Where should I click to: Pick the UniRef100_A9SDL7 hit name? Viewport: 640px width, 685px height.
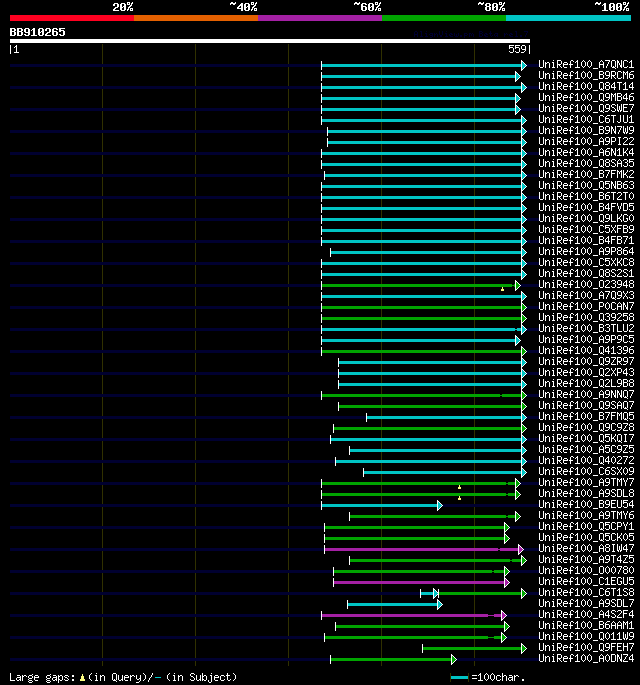coord(586,603)
